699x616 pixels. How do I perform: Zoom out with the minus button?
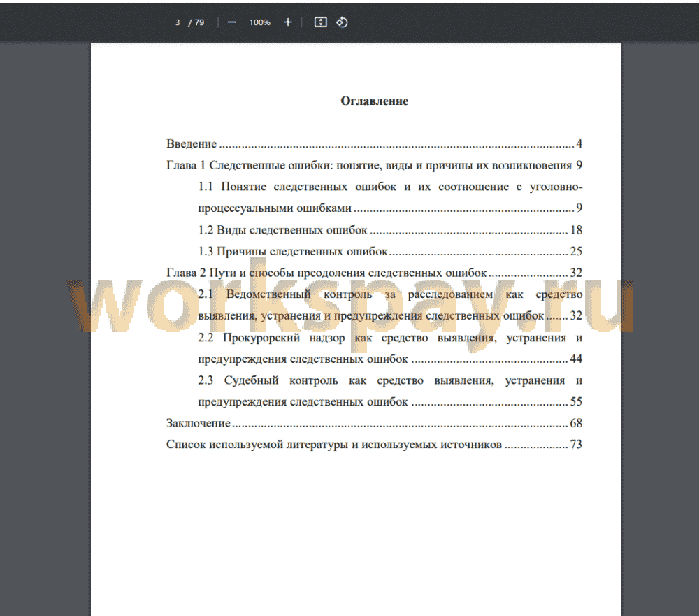[x=232, y=22]
